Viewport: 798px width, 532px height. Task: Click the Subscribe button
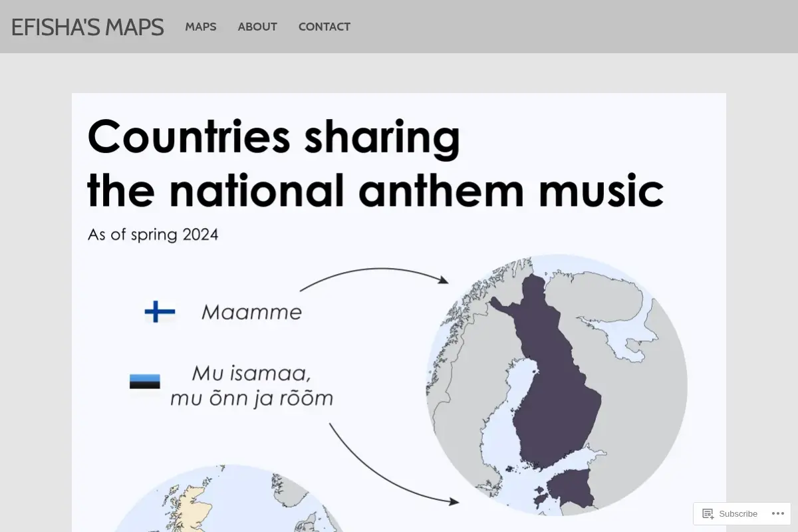730,513
